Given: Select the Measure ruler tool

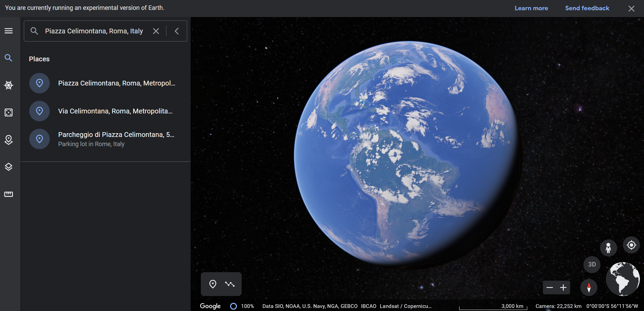Looking at the screenshot, I should click(9, 194).
